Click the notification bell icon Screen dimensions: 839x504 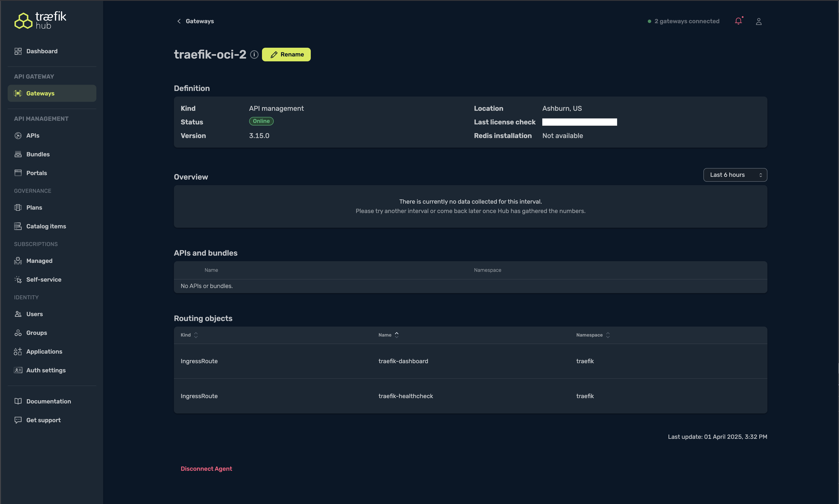click(738, 21)
